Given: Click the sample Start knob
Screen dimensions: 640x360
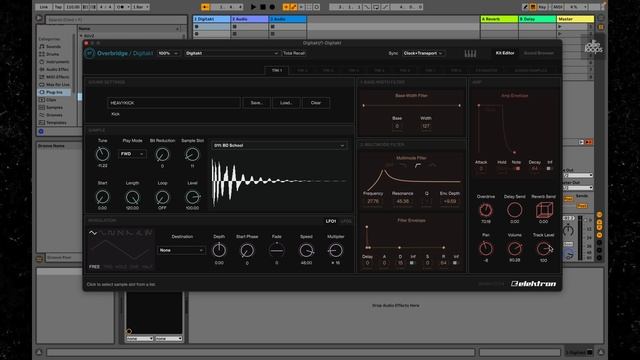Looking at the screenshot, I should 102,197.
